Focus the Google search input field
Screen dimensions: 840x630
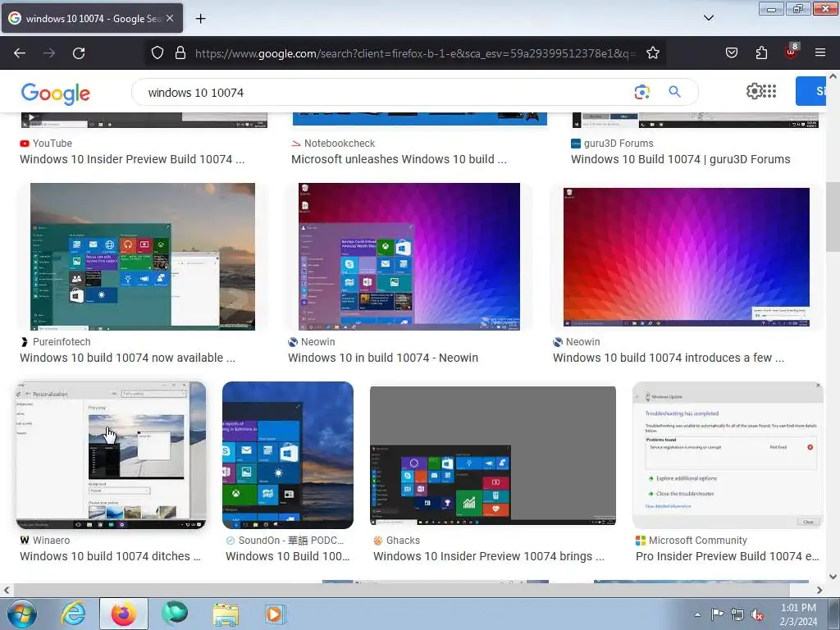tap(386, 93)
